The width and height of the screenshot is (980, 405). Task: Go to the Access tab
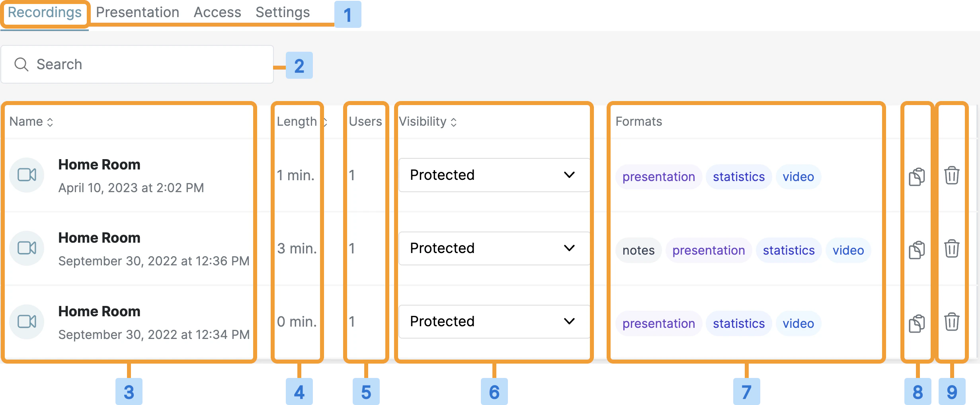[x=217, y=12]
